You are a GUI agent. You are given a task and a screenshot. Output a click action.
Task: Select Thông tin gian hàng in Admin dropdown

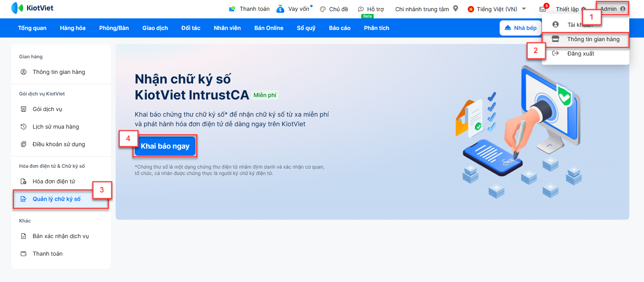[x=585, y=39]
